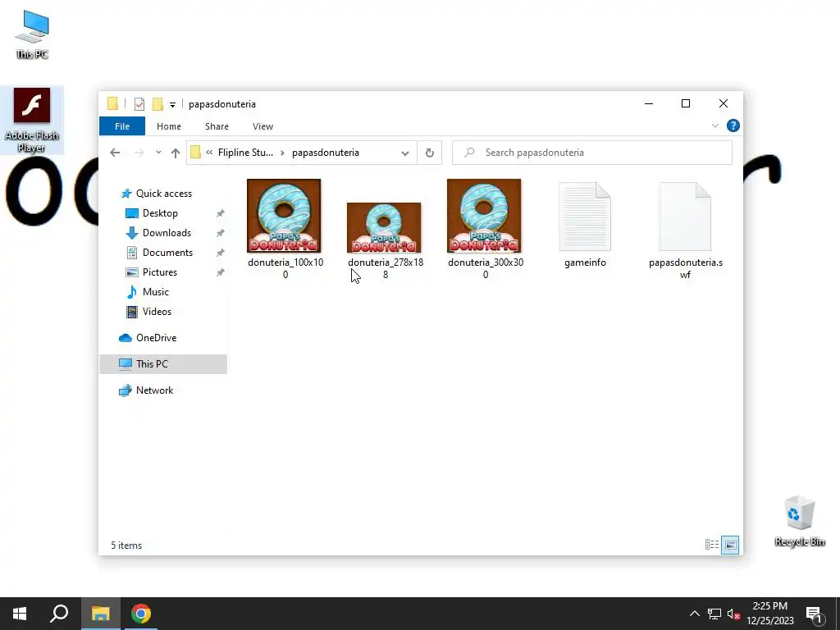The image size is (840, 630).
Task: Select This PC in the navigation pane
Action: pyautogui.click(x=163, y=364)
